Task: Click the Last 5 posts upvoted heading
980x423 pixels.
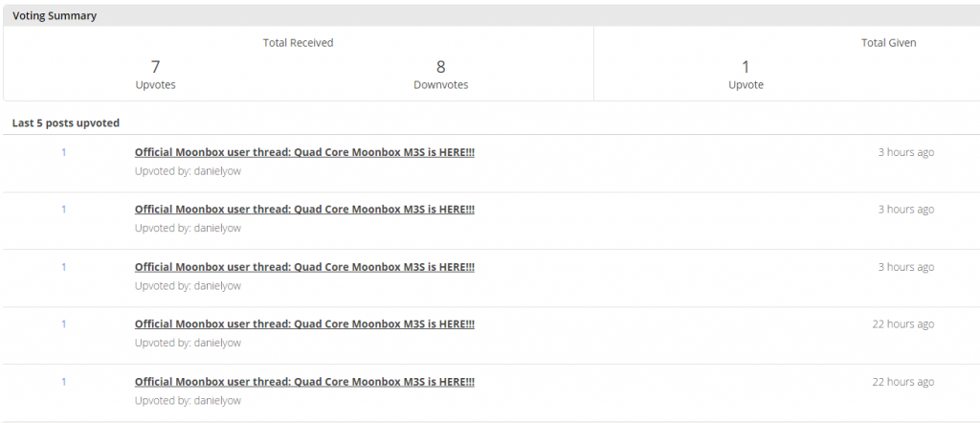Action: click(65, 123)
